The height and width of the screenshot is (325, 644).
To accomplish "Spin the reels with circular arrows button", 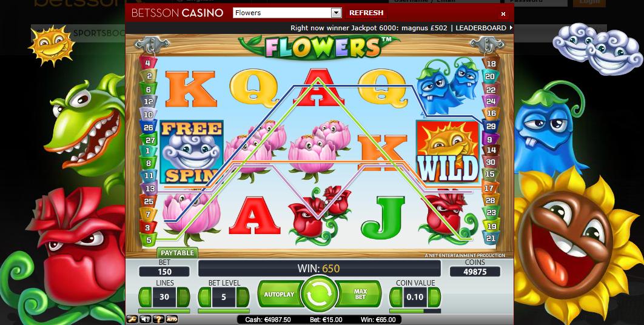I will click(x=319, y=295).
